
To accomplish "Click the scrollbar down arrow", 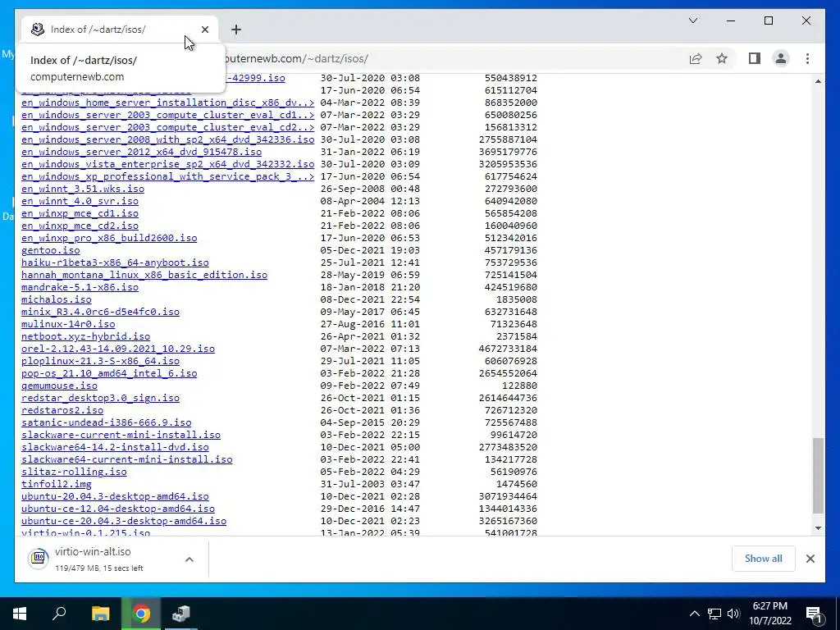I will point(818,528).
